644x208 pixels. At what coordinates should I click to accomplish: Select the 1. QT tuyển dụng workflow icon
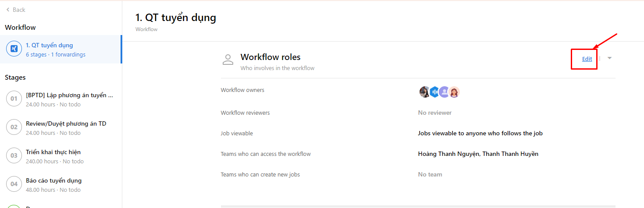[14, 49]
